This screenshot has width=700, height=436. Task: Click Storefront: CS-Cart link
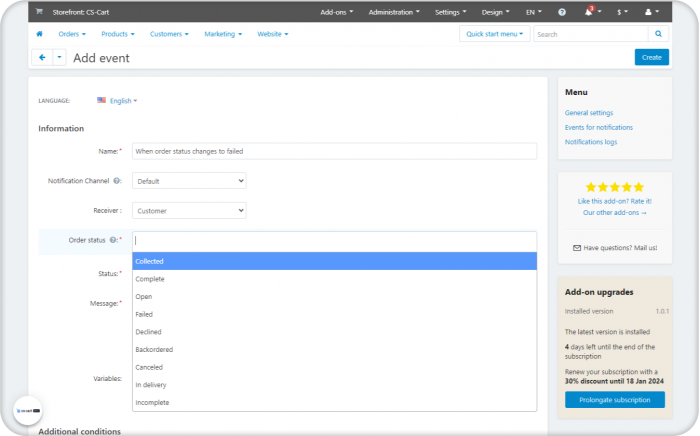(81, 12)
